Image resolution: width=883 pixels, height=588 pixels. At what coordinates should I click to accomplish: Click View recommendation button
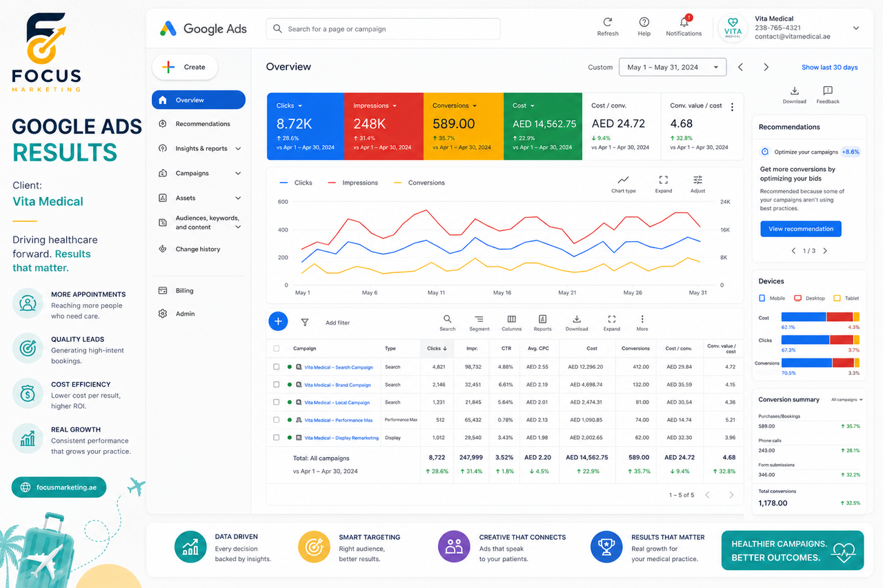801,229
